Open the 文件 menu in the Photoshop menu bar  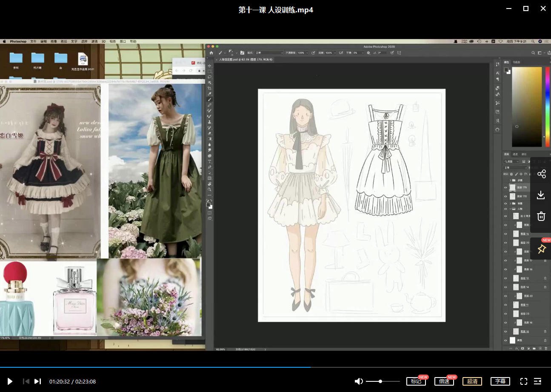pos(34,41)
